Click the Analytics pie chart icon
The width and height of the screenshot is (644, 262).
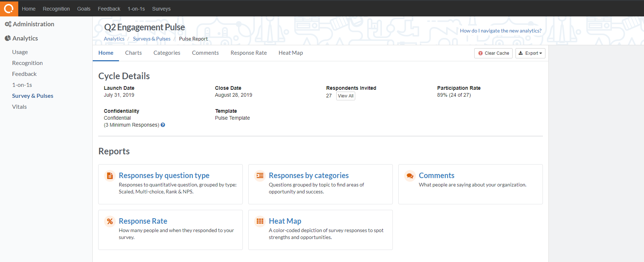[x=8, y=38]
